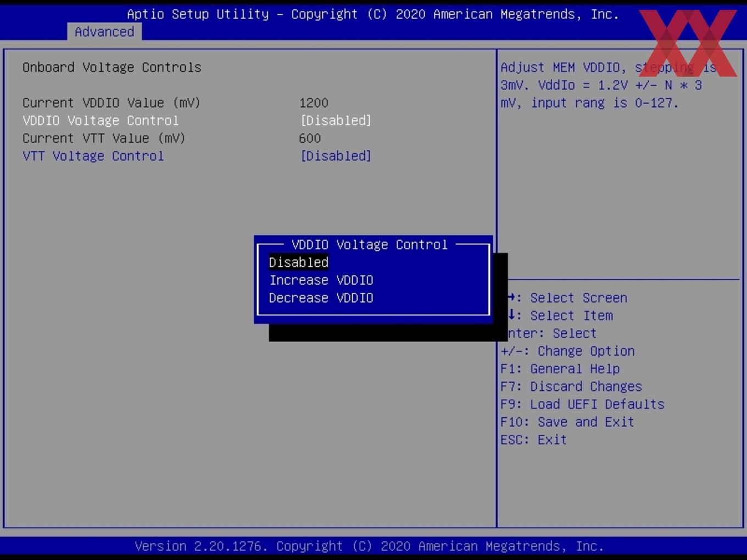
Task: Click Select Item key hint
Action: pyautogui.click(x=561, y=316)
